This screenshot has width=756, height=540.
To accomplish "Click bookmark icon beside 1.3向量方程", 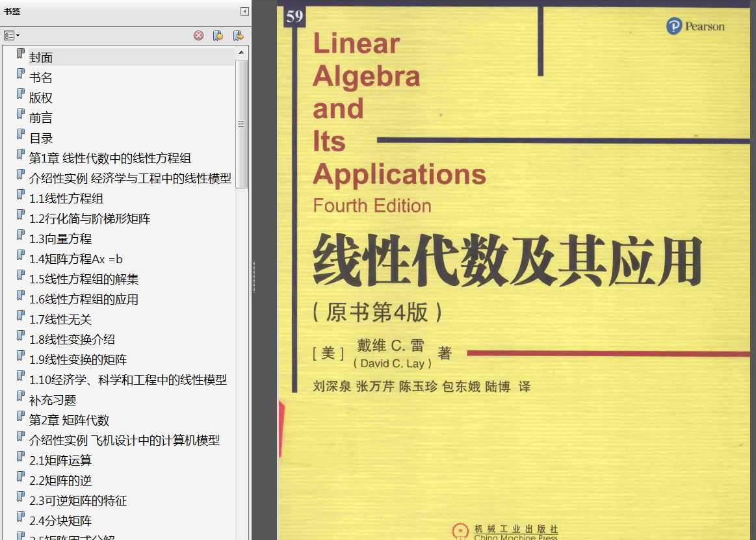I will tap(20, 235).
